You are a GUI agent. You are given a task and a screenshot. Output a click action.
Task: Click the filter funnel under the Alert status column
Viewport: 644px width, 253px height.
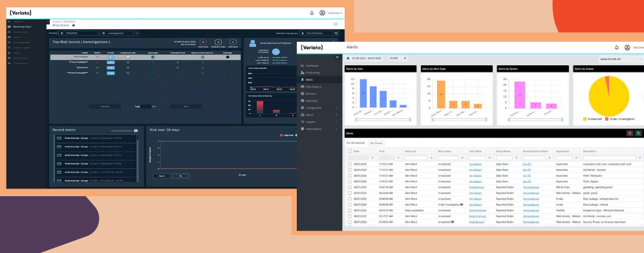(x=462, y=158)
